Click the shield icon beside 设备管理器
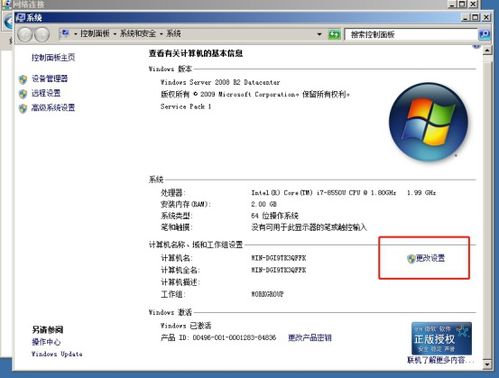 click(x=23, y=79)
